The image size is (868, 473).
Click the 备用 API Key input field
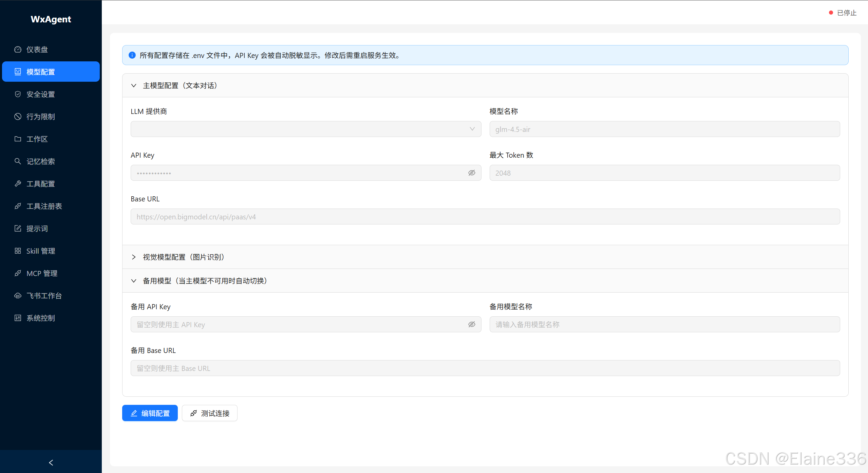[x=306, y=324]
